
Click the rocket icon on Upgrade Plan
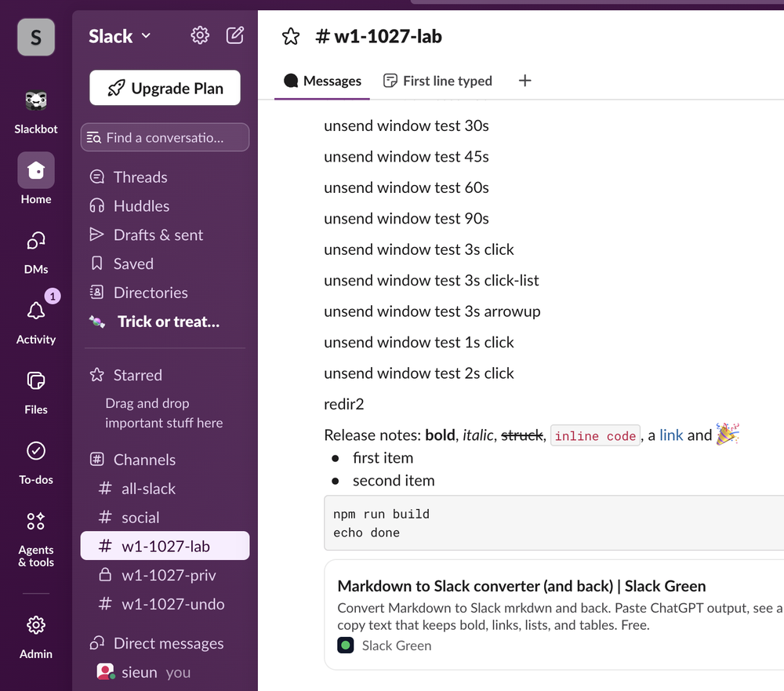pyautogui.click(x=117, y=88)
